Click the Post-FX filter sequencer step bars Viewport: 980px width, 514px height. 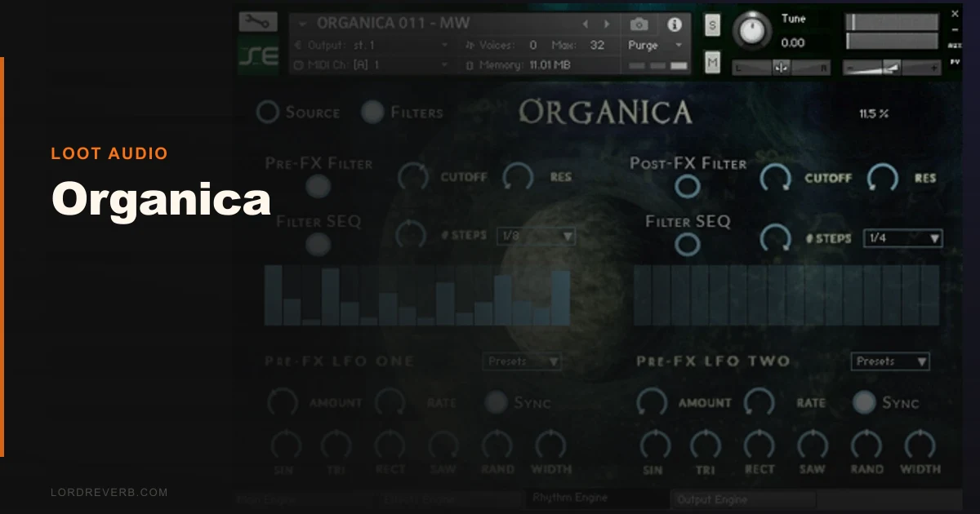(787, 295)
